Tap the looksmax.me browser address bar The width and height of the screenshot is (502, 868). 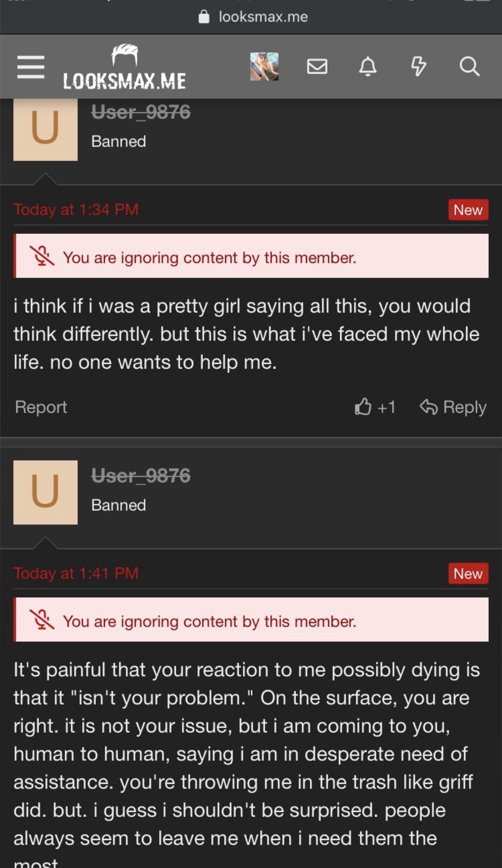(253, 17)
